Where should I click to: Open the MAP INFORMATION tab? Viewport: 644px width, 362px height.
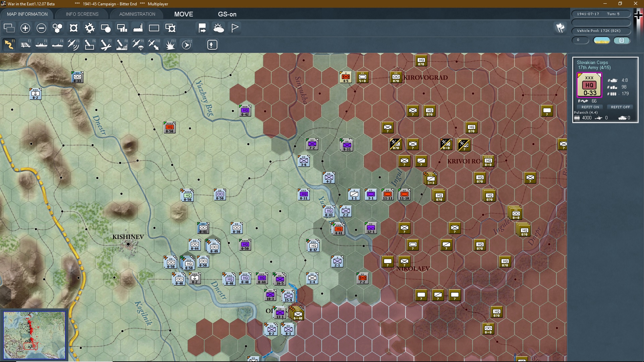tap(27, 14)
